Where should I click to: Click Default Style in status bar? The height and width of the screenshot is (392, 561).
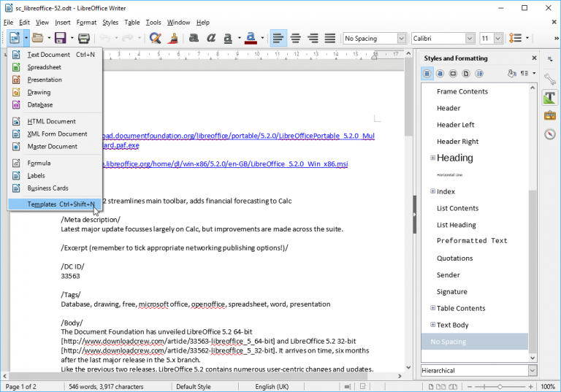(193, 387)
